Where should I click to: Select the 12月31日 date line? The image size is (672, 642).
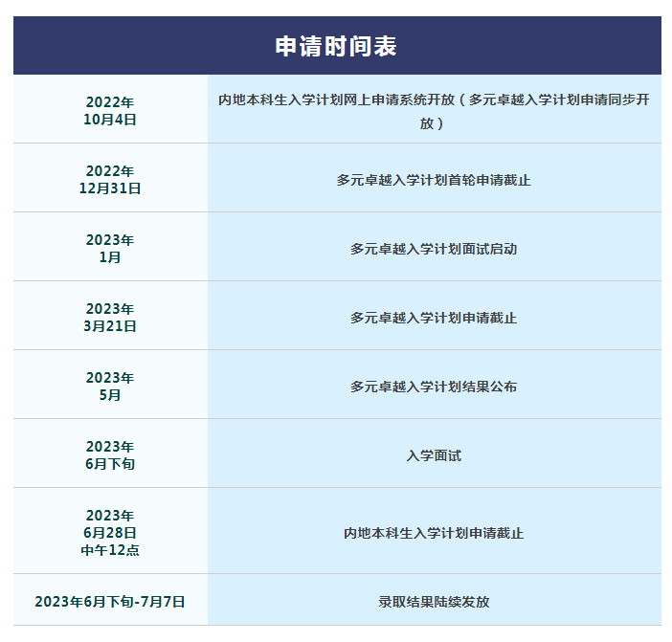tap(110, 188)
